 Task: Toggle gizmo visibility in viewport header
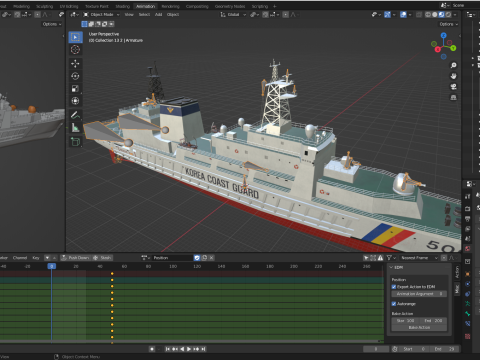tap(387, 15)
